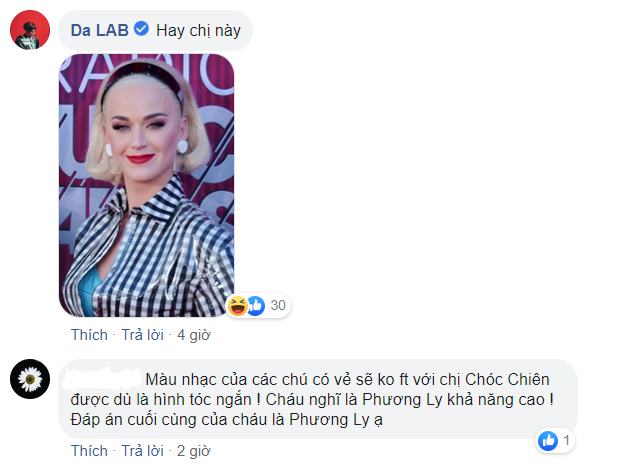Click the blue thumbs-up next to count 30
The height and width of the screenshot is (473, 620).
click(x=256, y=305)
